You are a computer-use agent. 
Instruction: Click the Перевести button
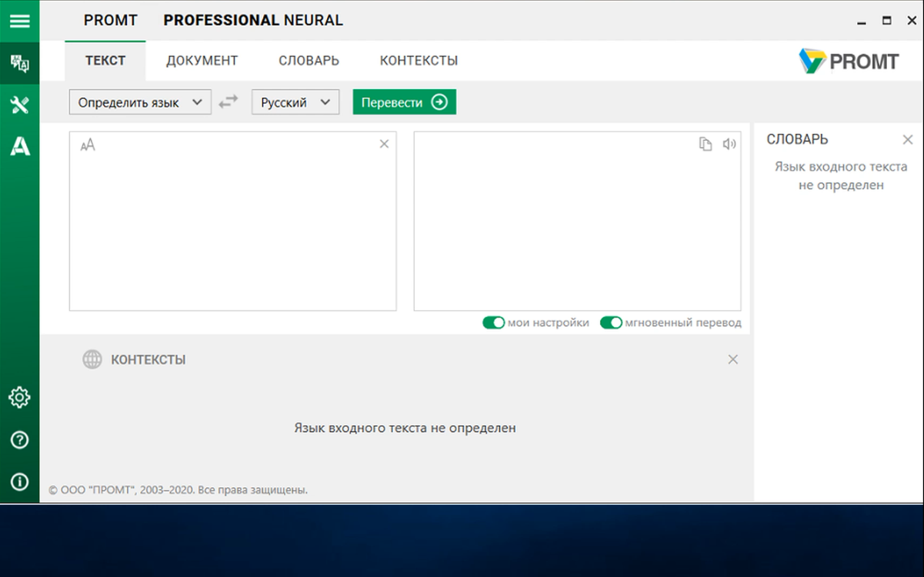405,102
